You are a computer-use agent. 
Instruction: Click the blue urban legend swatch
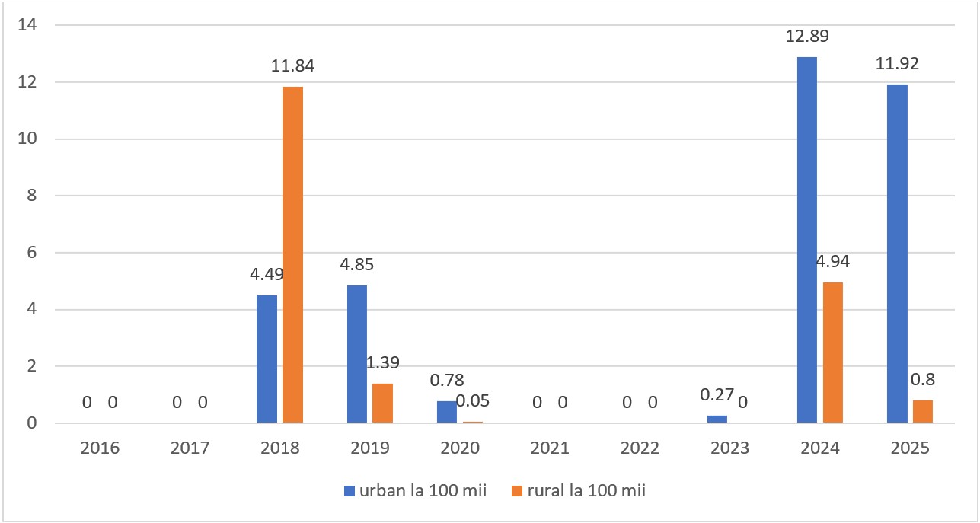tap(349, 491)
